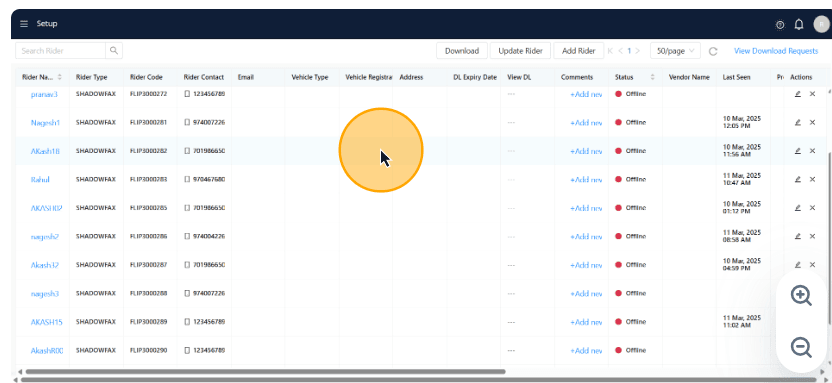Viewport: 832px width, 383px height.
Task: Click the Add Rider button
Action: [x=578, y=51]
